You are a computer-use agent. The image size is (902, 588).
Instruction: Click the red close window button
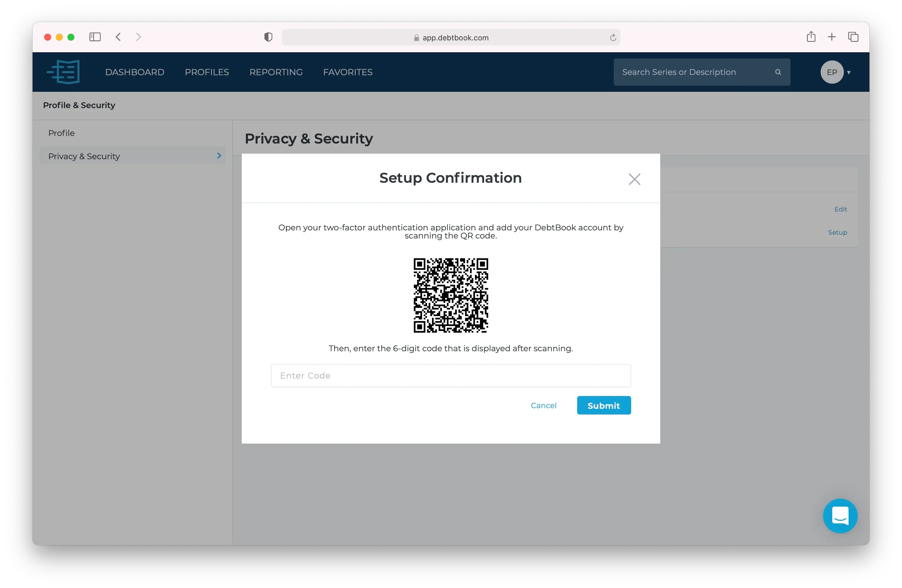click(47, 37)
